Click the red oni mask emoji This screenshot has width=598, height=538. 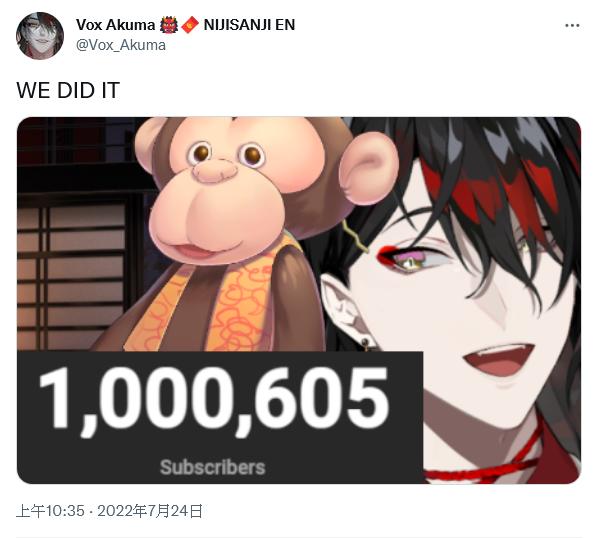coord(169,25)
